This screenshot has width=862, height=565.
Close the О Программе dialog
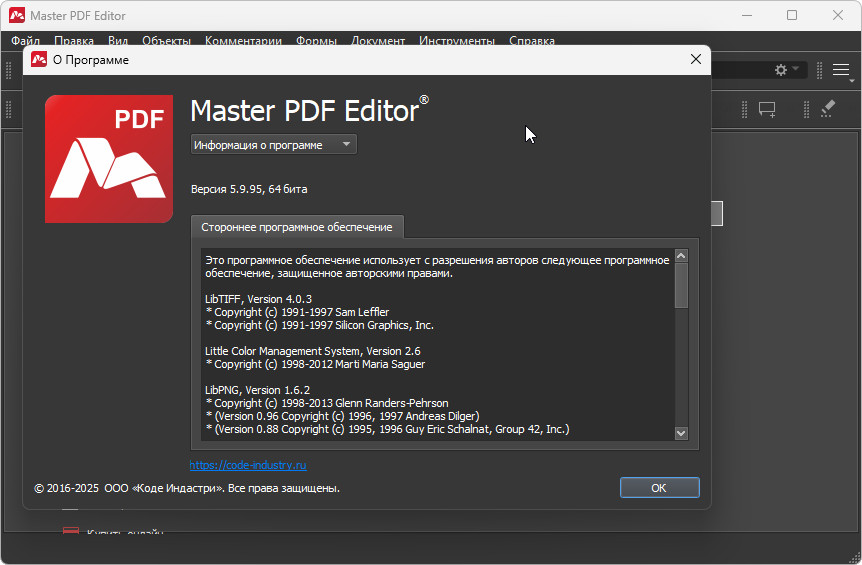pos(696,60)
